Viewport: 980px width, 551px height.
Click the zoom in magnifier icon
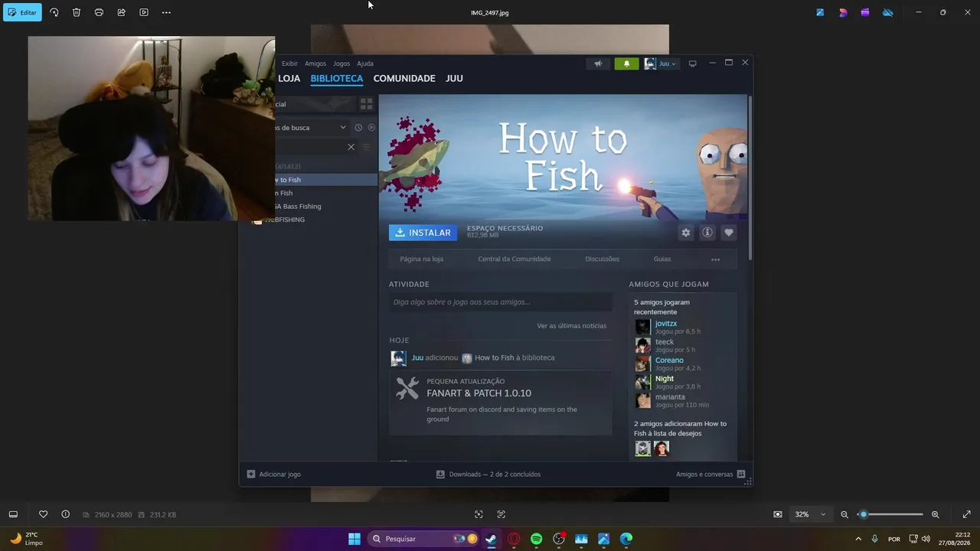pyautogui.click(x=935, y=514)
